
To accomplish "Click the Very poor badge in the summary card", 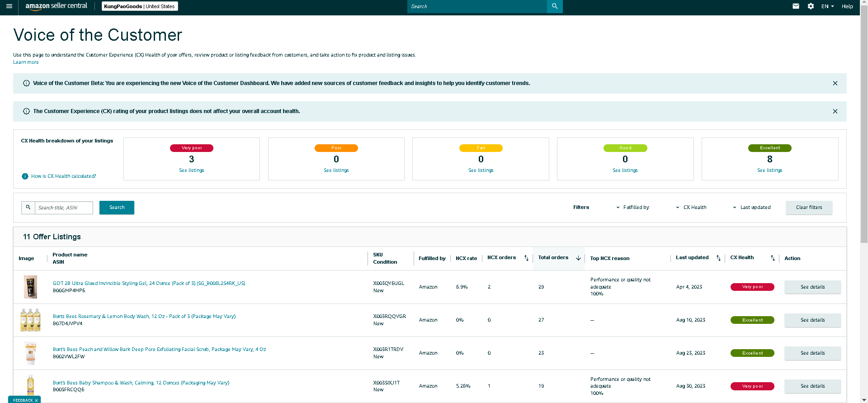I will click(x=192, y=148).
